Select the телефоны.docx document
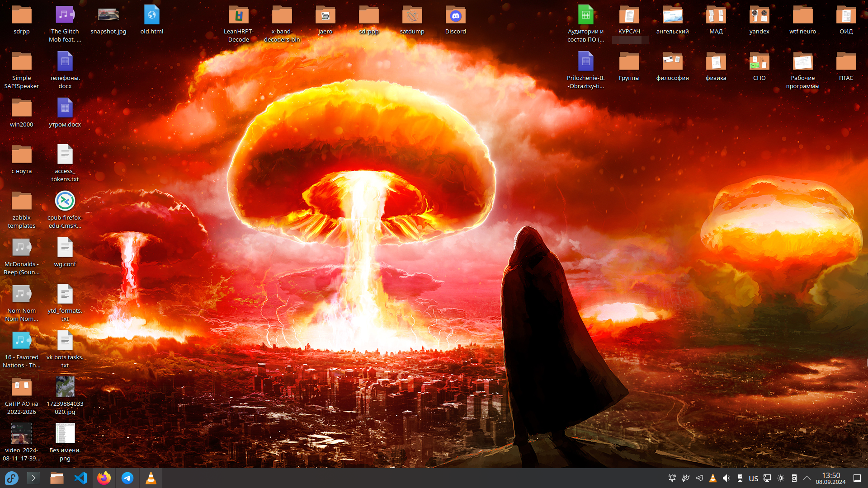Screen dimensions: 868x488 [x=65, y=70]
